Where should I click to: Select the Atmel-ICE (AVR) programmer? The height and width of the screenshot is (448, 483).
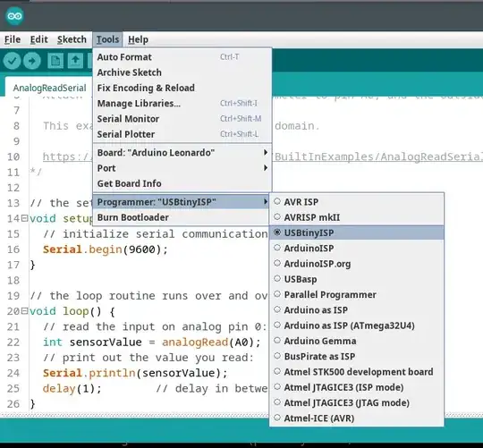(357, 418)
